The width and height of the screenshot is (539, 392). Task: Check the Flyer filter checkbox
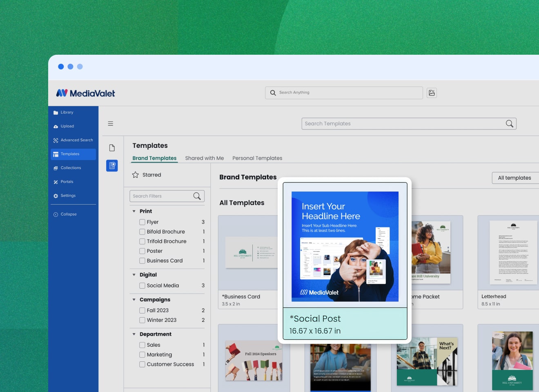[142, 222]
